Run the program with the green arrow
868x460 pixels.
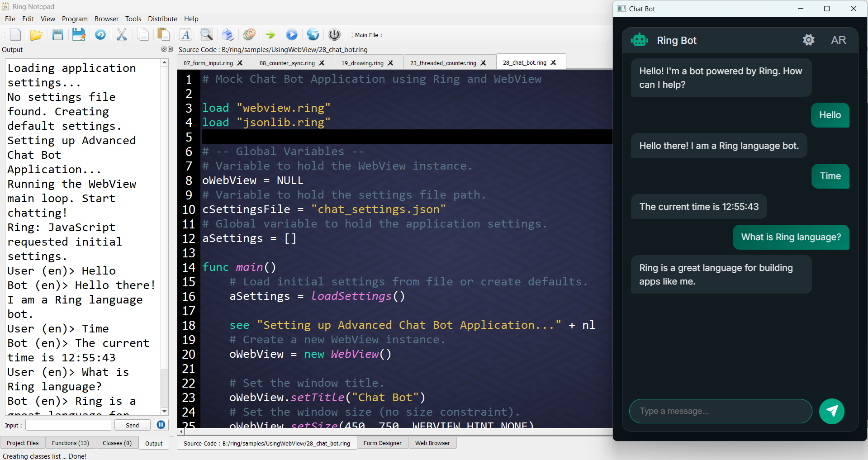[x=270, y=34]
